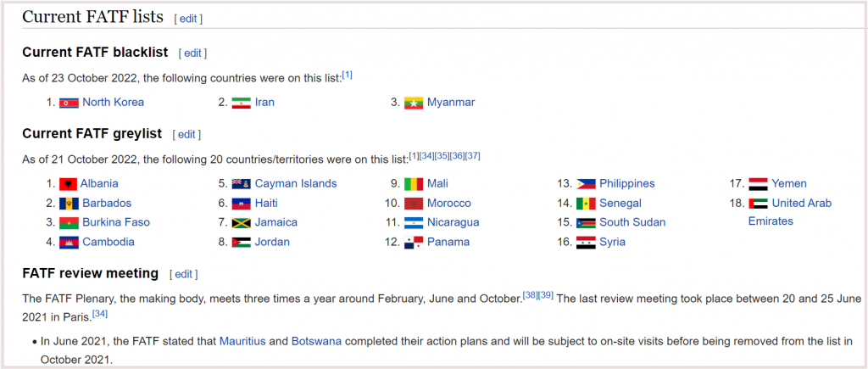Click the Philippines flag icon
868x369 pixels.
coord(586,184)
